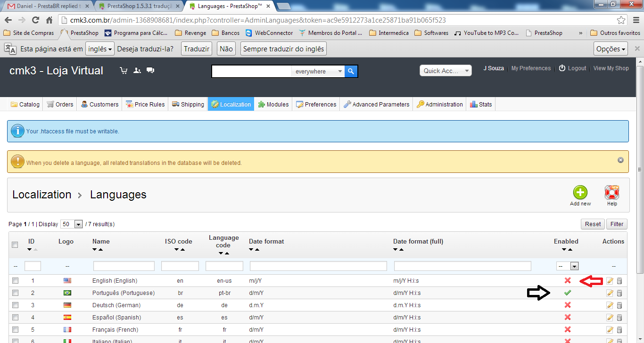The width and height of the screenshot is (644, 343).
Task: Edit the Português row pencil icon
Action: point(610,293)
